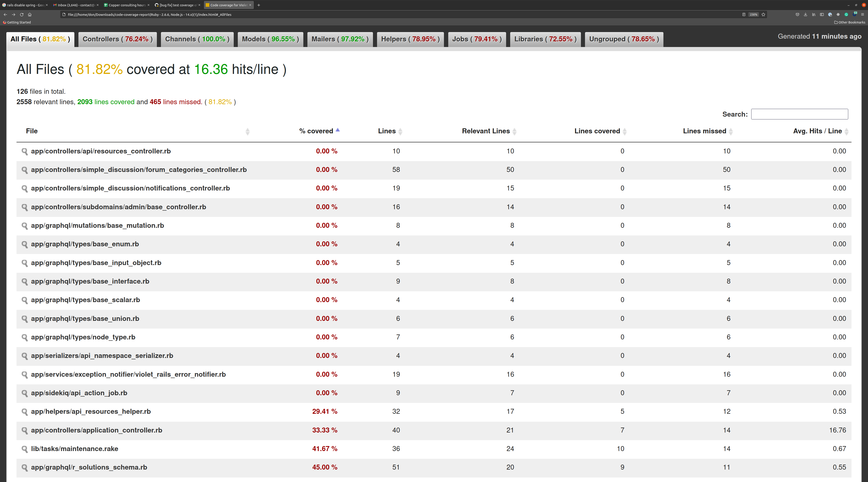
Task: Click magnifier icon for resources_controller.rb
Action: [24, 151]
